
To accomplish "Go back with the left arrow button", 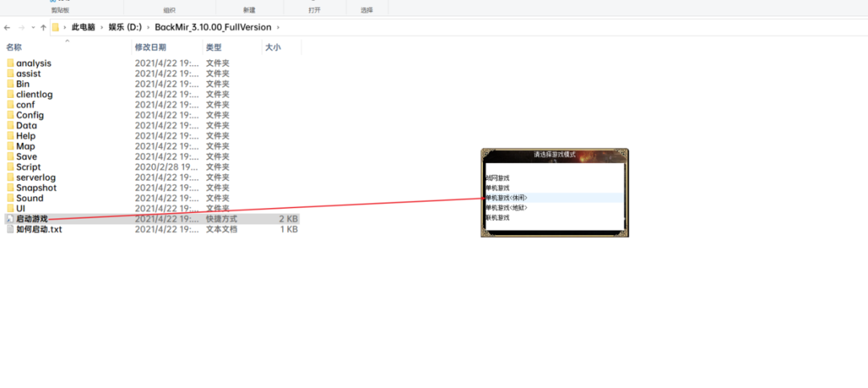I will click(7, 27).
